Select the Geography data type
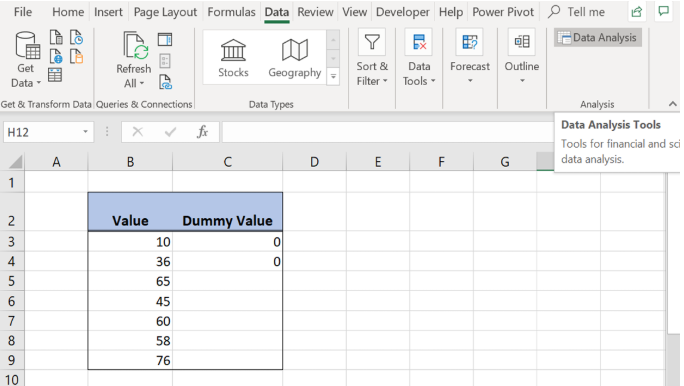Viewport: 684px width, 386px height. [295, 58]
